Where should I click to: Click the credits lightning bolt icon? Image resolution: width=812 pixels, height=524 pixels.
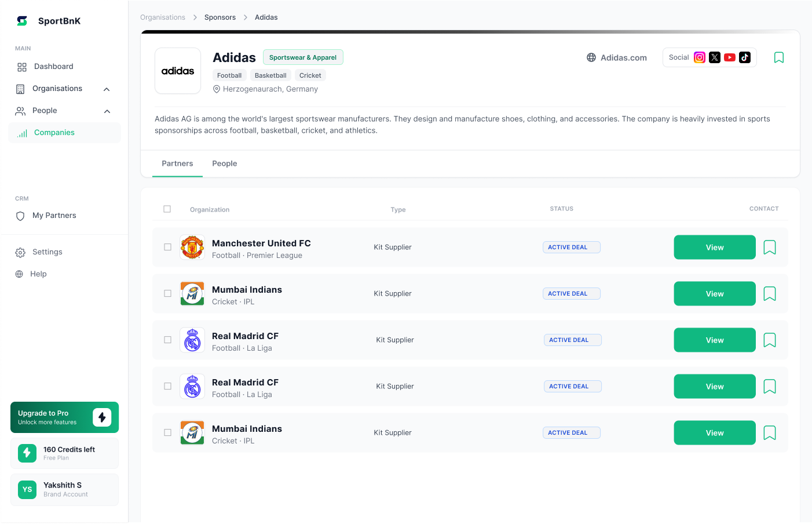point(27,453)
